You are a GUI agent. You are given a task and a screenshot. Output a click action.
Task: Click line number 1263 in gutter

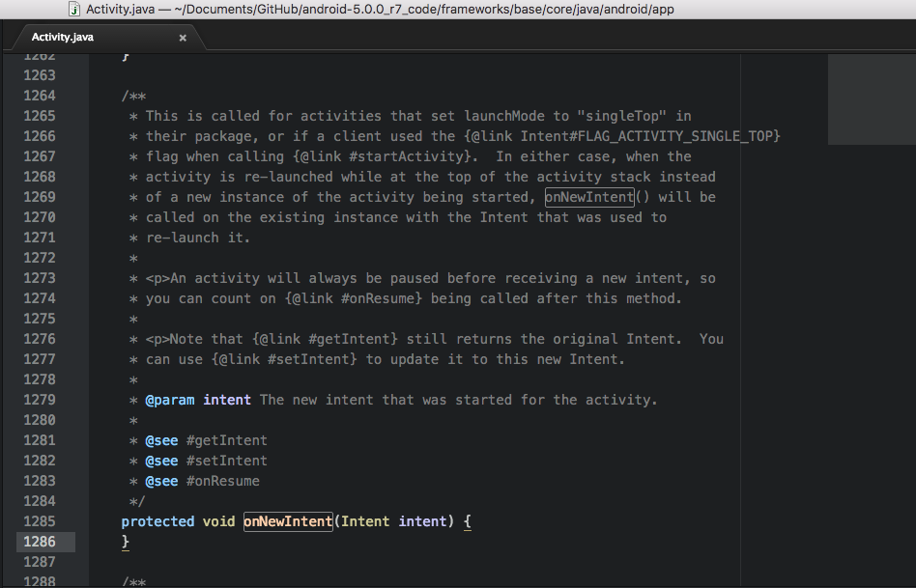point(40,75)
